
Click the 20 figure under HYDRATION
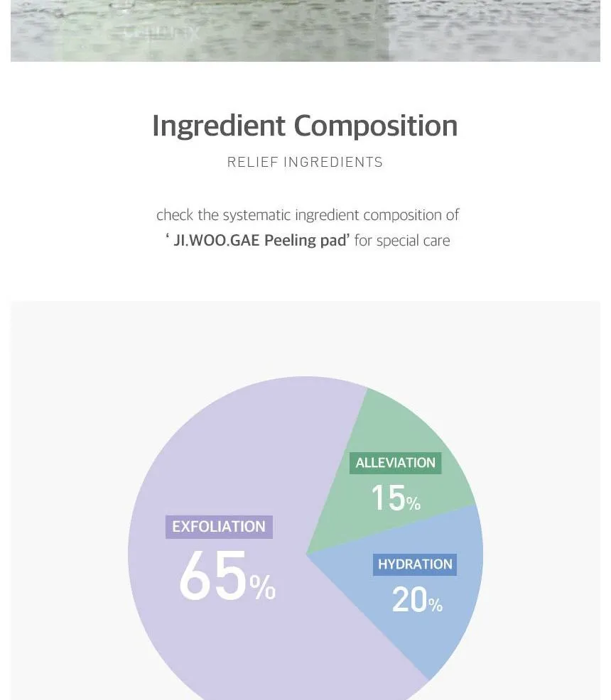click(x=409, y=601)
